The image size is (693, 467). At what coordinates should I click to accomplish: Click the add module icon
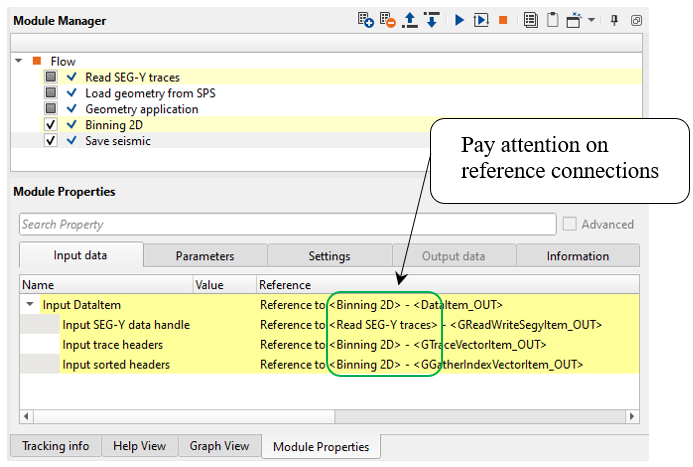point(366,20)
